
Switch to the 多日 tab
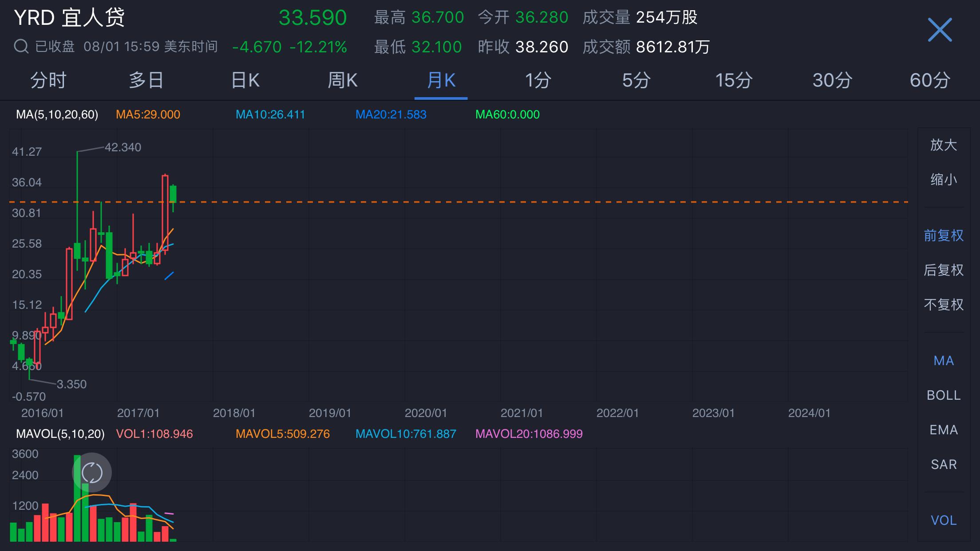click(146, 80)
